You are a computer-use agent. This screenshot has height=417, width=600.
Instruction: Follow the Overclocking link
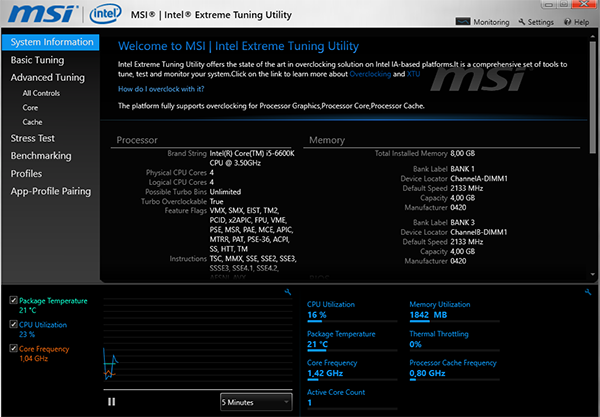click(x=370, y=74)
